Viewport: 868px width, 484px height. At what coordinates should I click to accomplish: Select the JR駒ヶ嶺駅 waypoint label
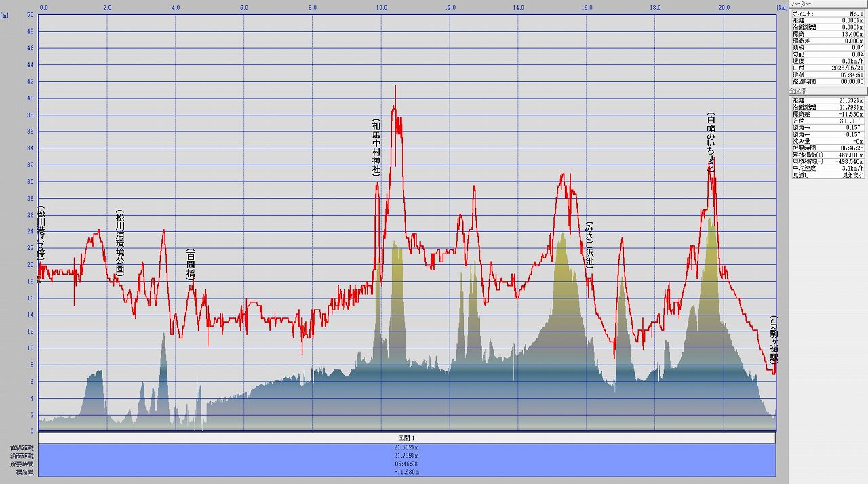(773, 341)
